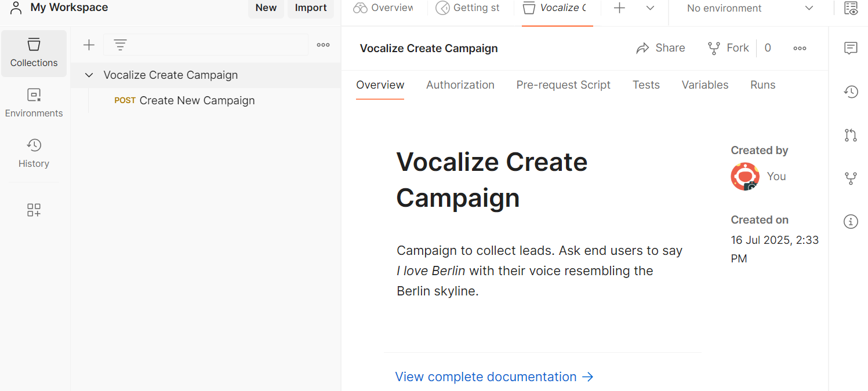Click the collection name in the header
This screenshot has width=868, height=391.
tap(429, 49)
